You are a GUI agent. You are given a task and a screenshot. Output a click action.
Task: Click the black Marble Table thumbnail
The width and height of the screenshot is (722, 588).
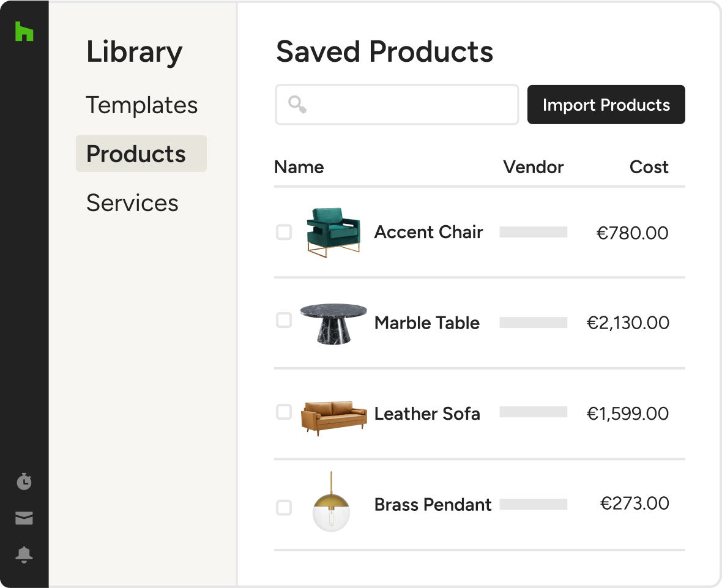[333, 323]
